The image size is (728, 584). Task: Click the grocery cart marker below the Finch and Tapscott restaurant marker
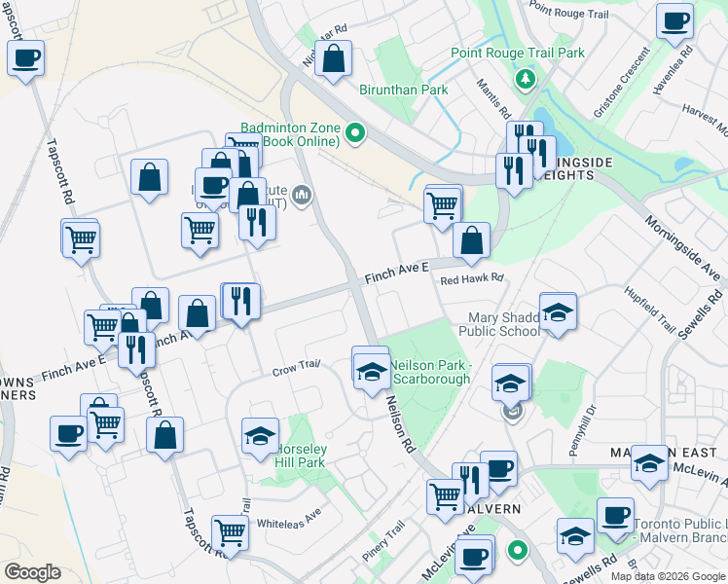click(x=106, y=425)
